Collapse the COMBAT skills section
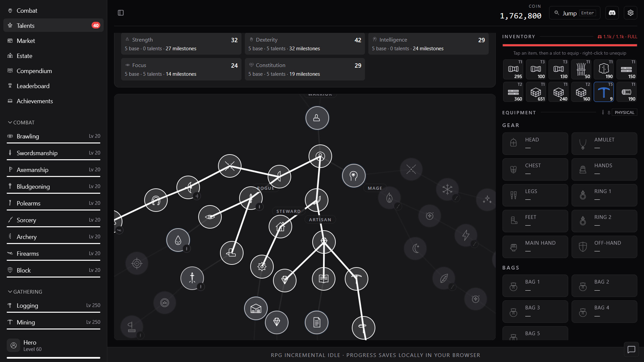 click(21, 123)
